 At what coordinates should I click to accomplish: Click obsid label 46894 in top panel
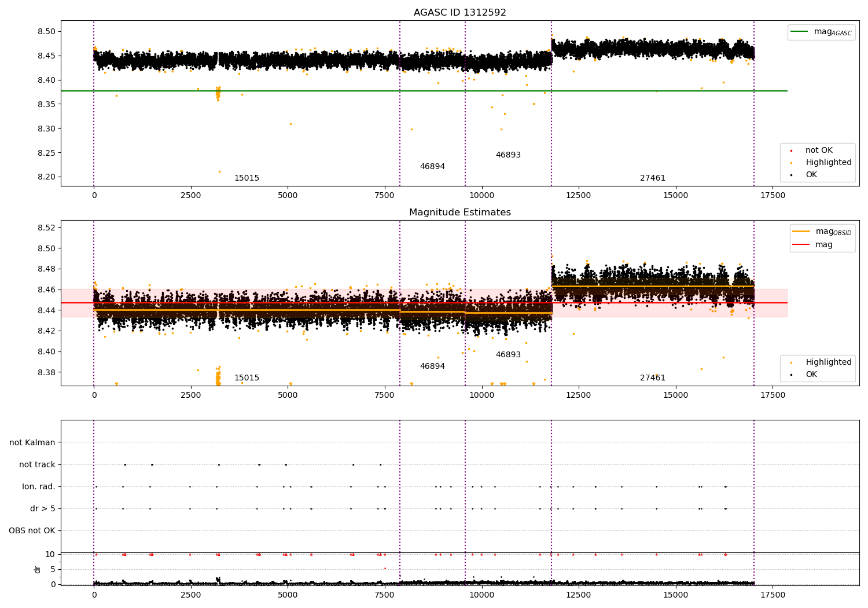(x=432, y=167)
